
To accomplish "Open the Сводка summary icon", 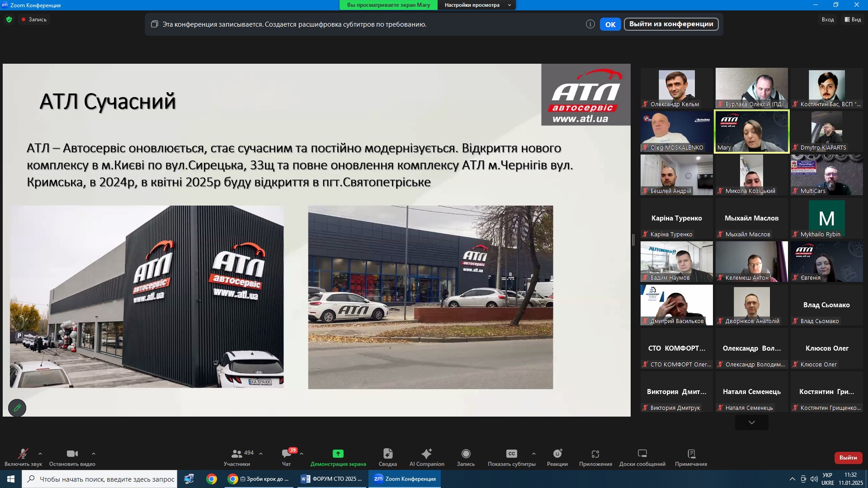I will tap(388, 454).
